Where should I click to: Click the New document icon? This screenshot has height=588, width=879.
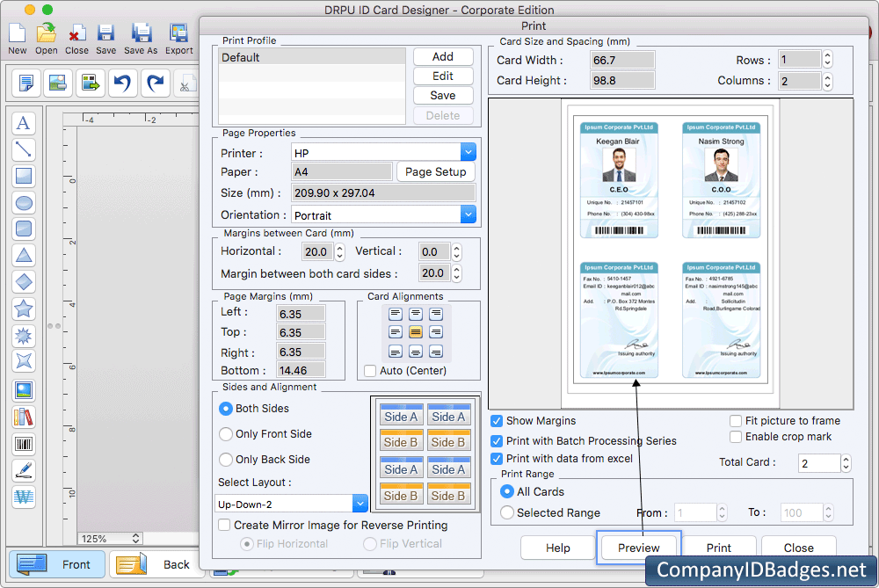(18, 33)
